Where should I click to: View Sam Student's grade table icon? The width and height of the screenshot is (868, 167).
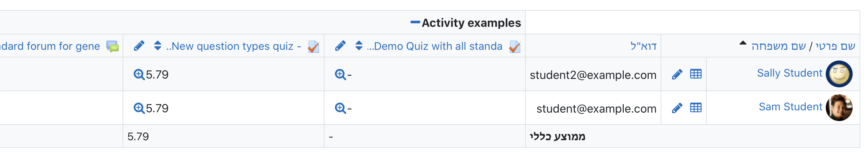click(x=696, y=108)
